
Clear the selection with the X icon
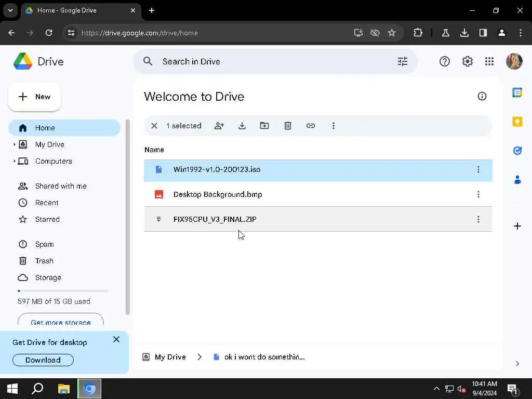pos(154,126)
